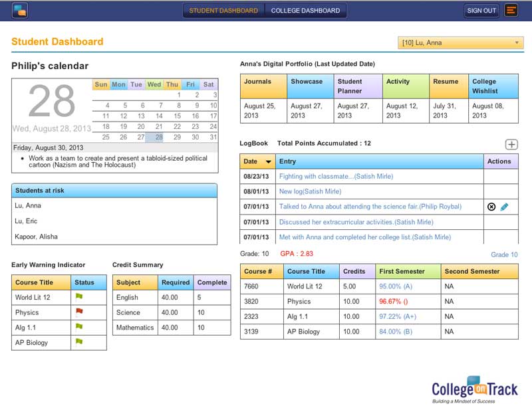Click the Course # column header
Image resolution: width=532 pixels, height=408 pixels.
(x=262, y=271)
